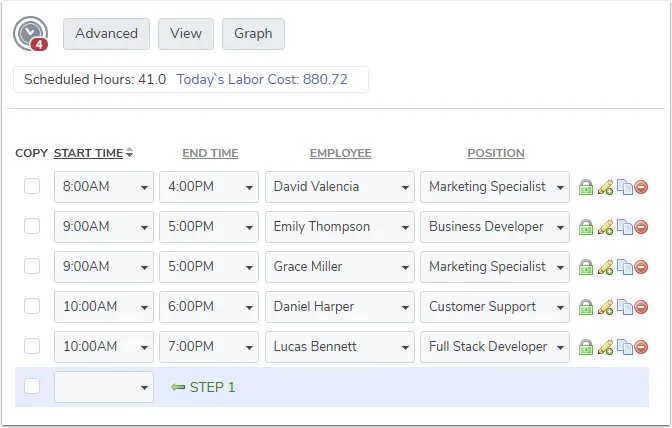Open the empty start time dropdown in new row
Screen dimensions: 672x428
click(104, 387)
